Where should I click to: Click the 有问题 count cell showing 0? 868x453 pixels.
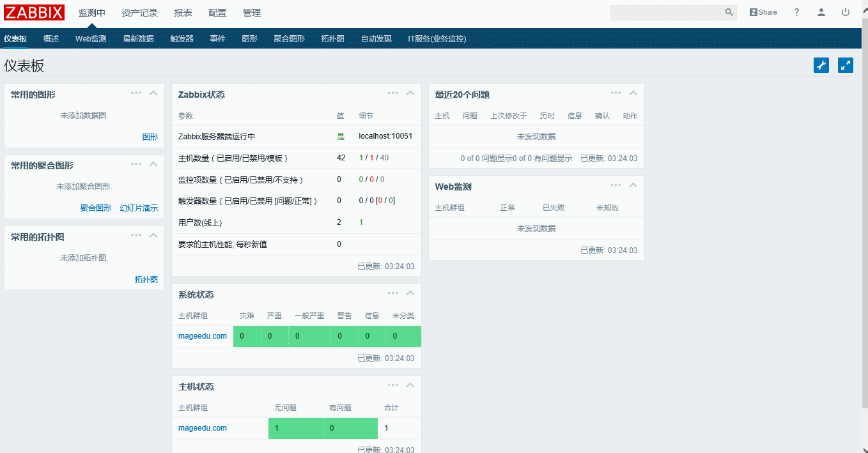click(x=350, y=428)
